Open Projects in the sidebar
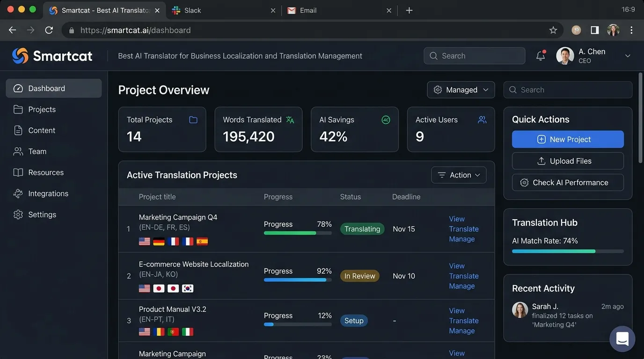Viewport: 644px width, 359px height. tap(54, 109)
